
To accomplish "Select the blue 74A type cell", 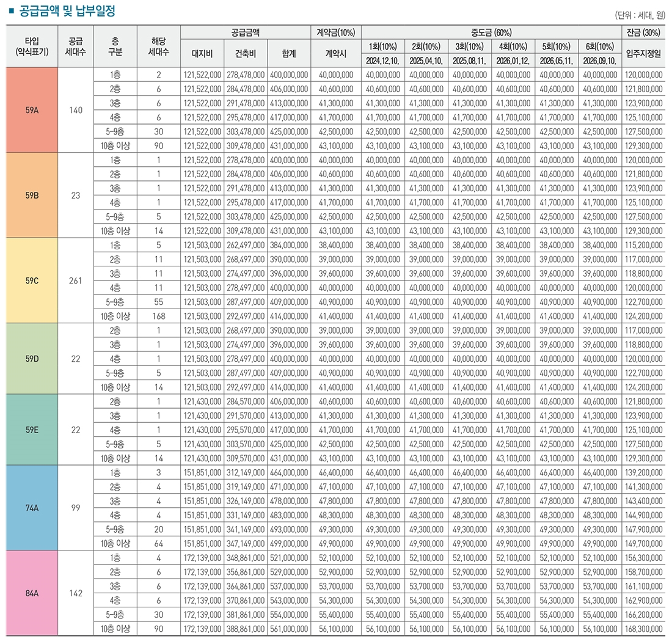I will [x=32, y=508].
